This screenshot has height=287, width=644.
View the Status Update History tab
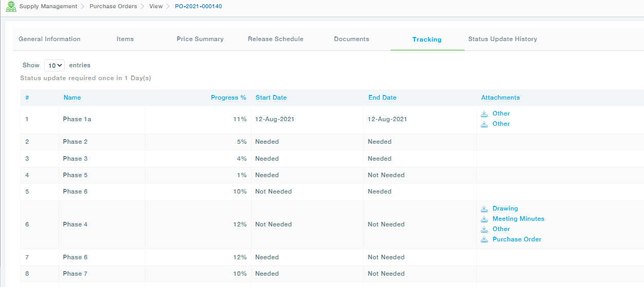pos(502,39)
